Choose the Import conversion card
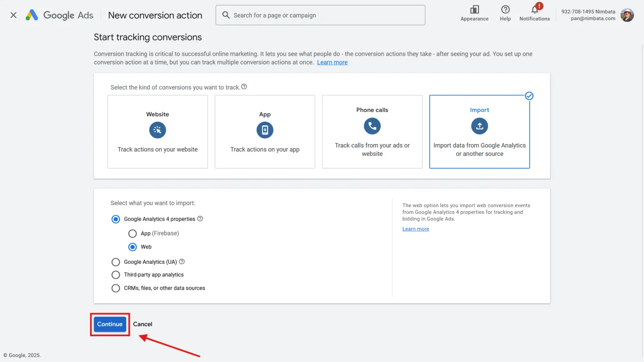This screenshot has width=644, height=362. tap(479, 132)
